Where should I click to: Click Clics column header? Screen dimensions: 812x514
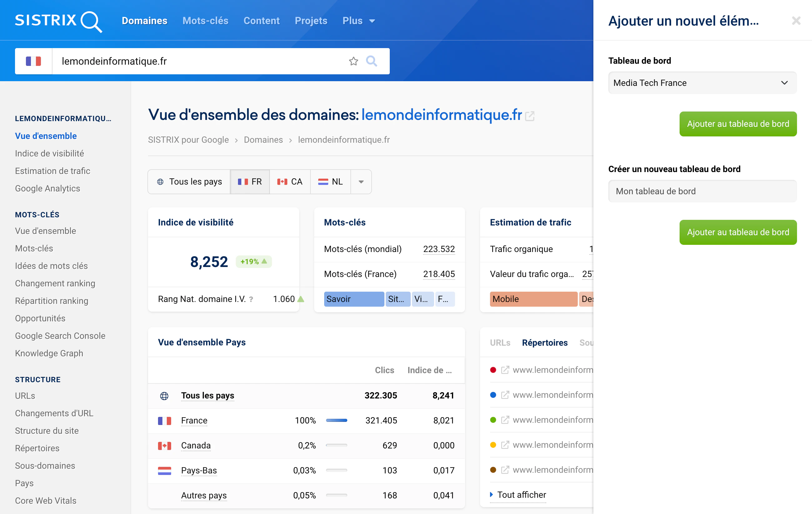click(x=384, y=370)
